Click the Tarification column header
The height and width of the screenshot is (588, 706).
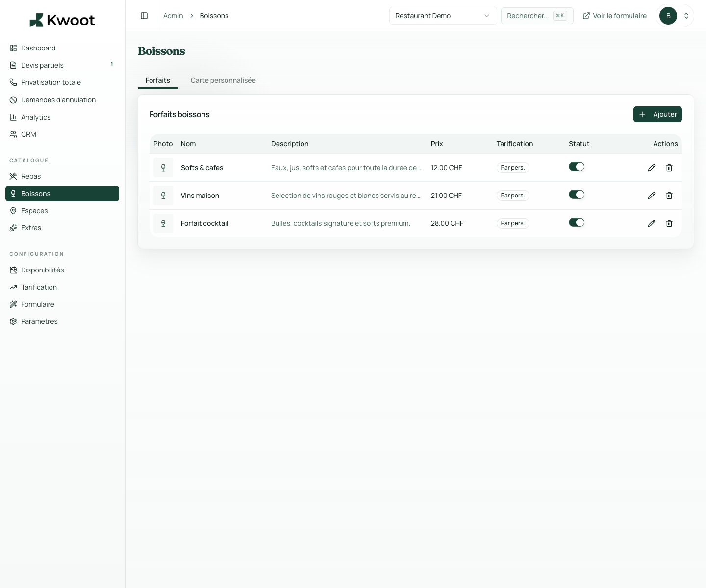[515, 144]
